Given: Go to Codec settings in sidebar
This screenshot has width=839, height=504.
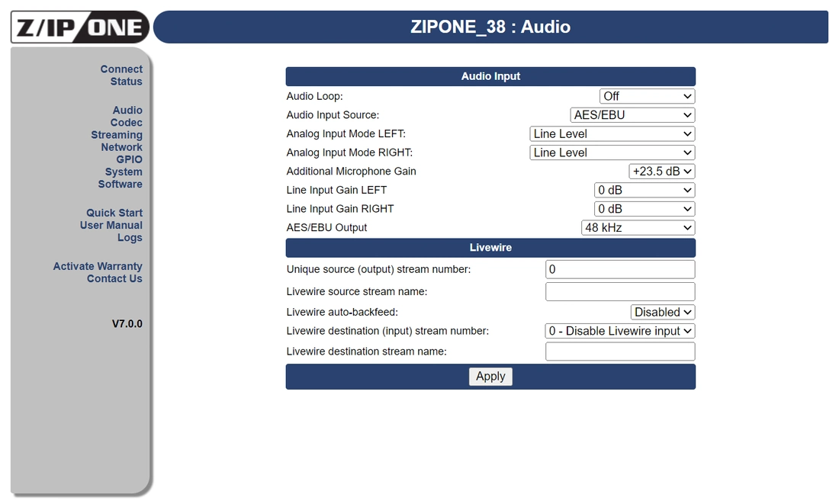Looking at the screenshot, I should tap(127, 122).
